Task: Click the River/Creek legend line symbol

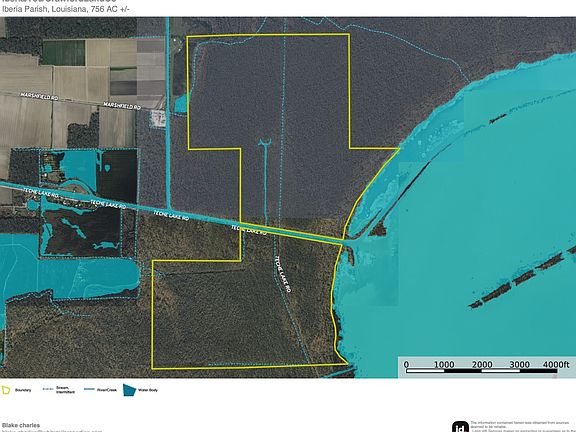Action: point(89,389)
